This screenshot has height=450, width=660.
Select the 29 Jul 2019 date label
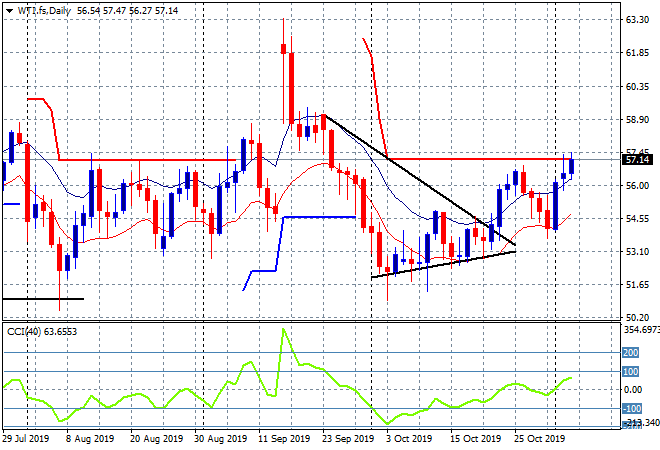pyautogui.click(x=26, y=439)
